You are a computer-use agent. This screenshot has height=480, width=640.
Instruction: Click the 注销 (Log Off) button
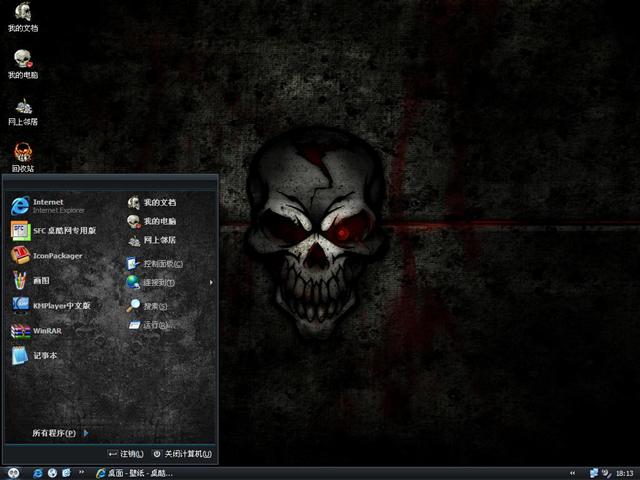125,454
